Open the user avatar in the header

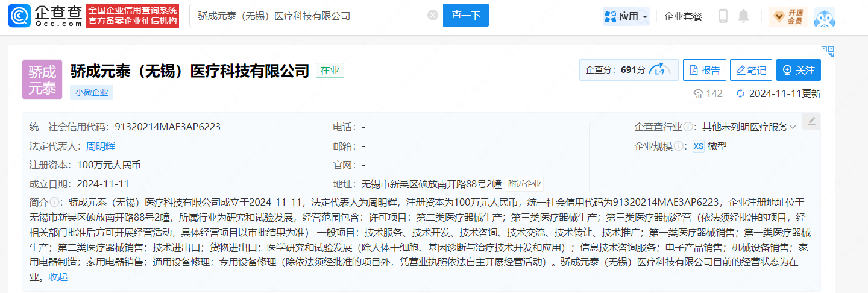click(824, 16)
